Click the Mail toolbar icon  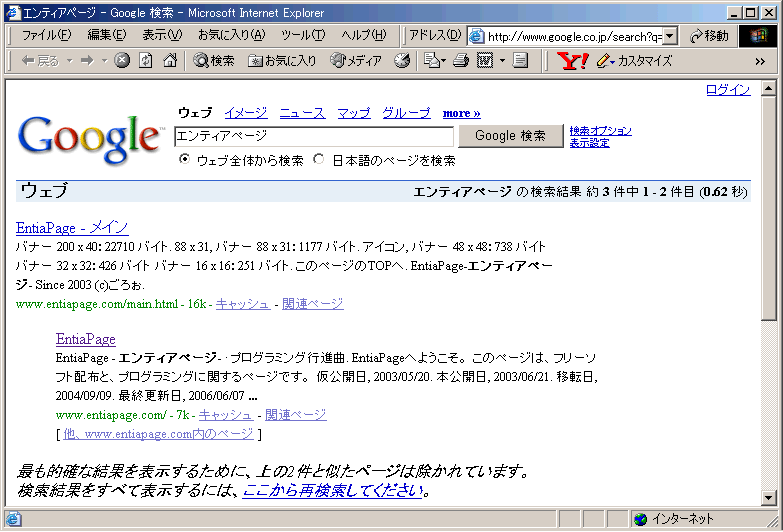(434, 61)
